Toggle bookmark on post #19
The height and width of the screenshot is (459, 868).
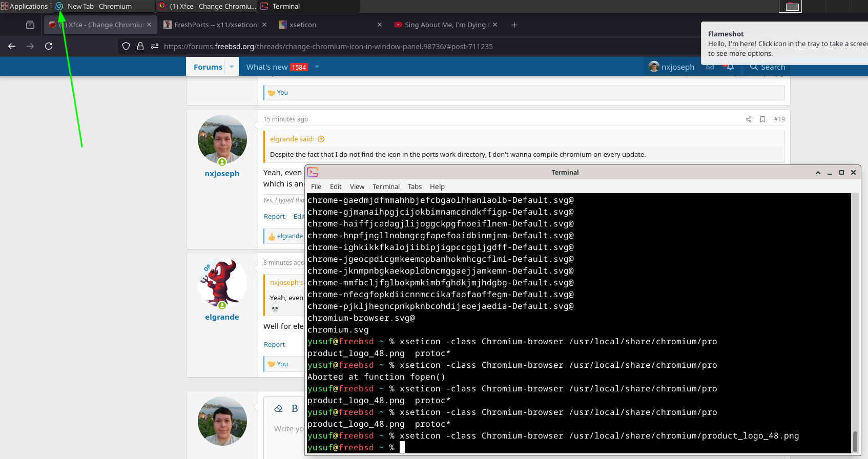762,119
